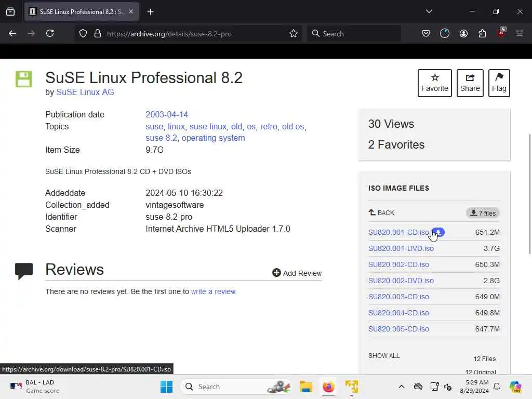
Task: Open Copilot from the taskbar corner
Action: (515, 387)
